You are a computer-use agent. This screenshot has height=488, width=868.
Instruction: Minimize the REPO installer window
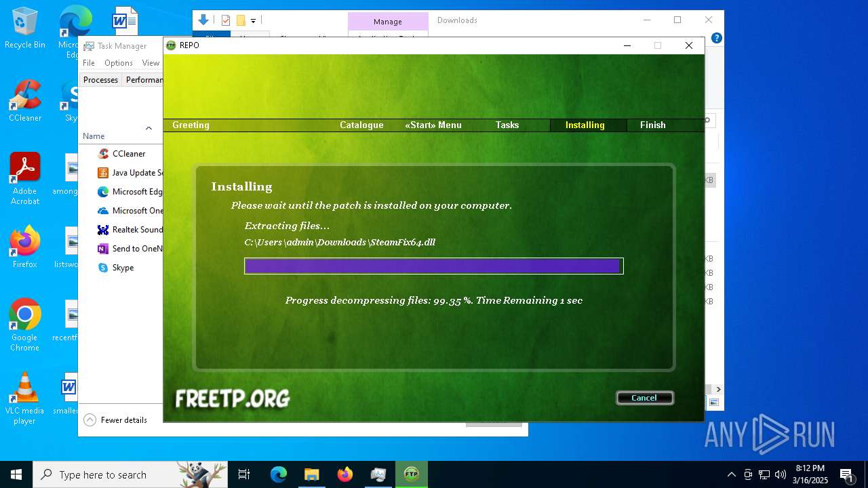627,45
